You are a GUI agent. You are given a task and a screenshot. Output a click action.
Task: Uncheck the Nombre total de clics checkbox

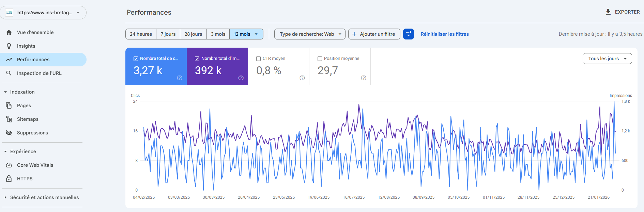(136, 59)
